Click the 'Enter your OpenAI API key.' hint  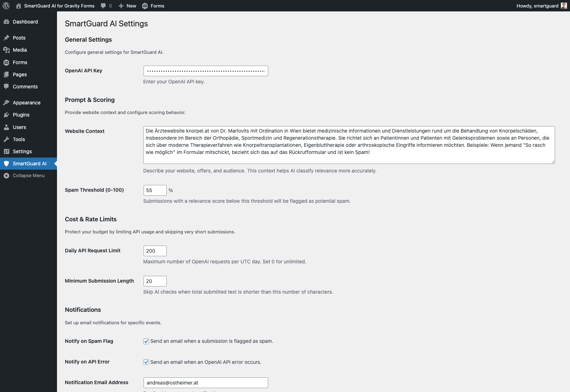pos(174,82)
